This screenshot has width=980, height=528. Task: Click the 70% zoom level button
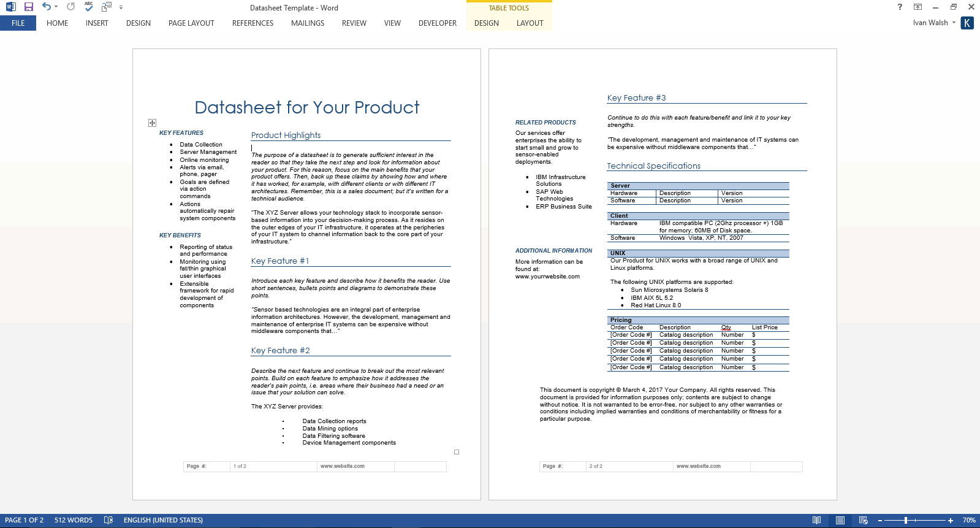pos(968,520)
